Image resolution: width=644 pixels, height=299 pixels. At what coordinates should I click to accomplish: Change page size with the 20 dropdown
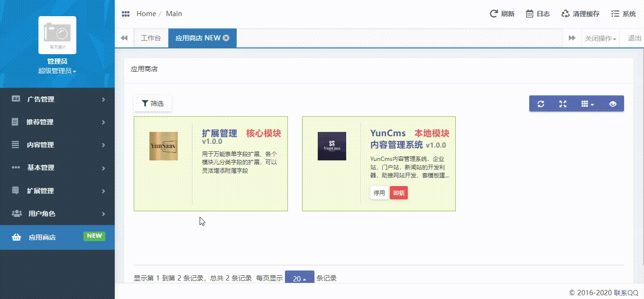coord(299,278)
